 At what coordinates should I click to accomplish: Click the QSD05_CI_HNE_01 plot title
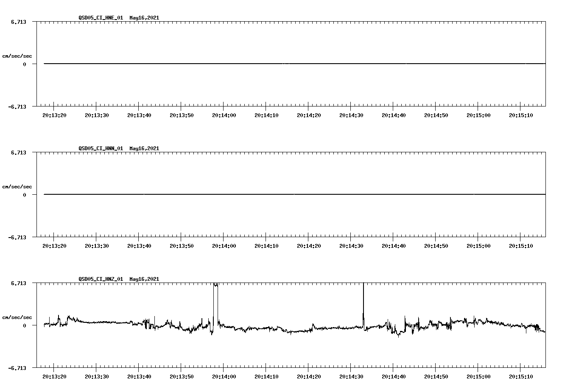(119, 18)
